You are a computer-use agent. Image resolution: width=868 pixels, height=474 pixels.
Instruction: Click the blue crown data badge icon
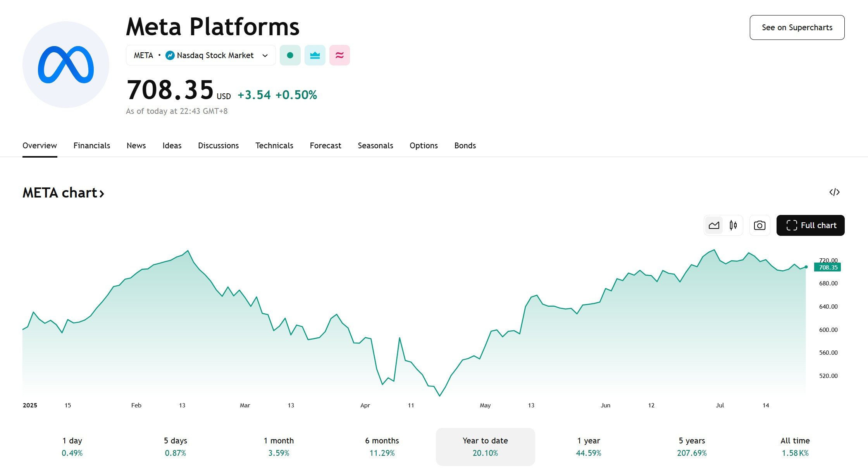[x=315, y=55]
